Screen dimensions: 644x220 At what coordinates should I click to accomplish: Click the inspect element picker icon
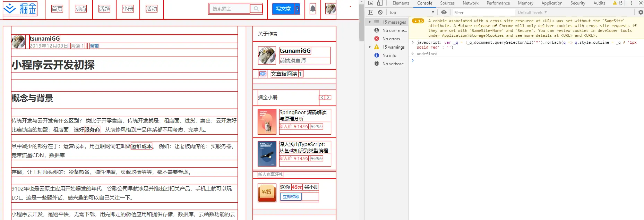(x=370, y=3)
